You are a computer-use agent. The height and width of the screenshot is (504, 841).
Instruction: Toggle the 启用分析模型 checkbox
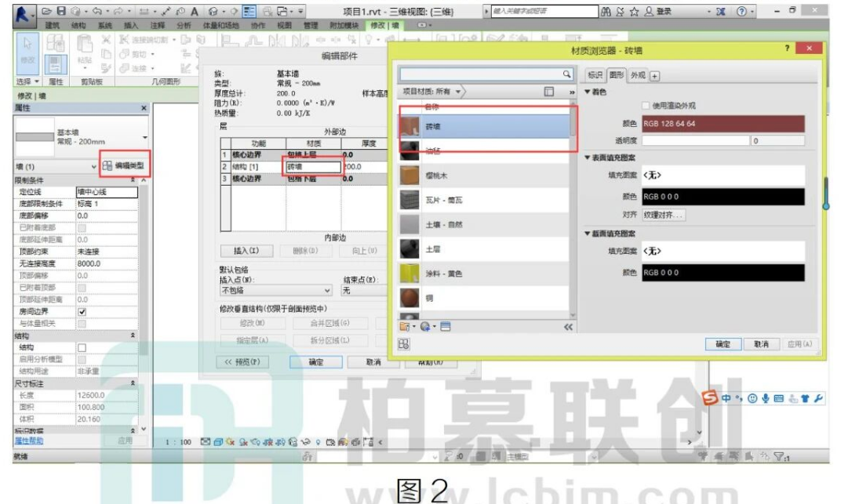pyautogui.click(x=82, y=360)
